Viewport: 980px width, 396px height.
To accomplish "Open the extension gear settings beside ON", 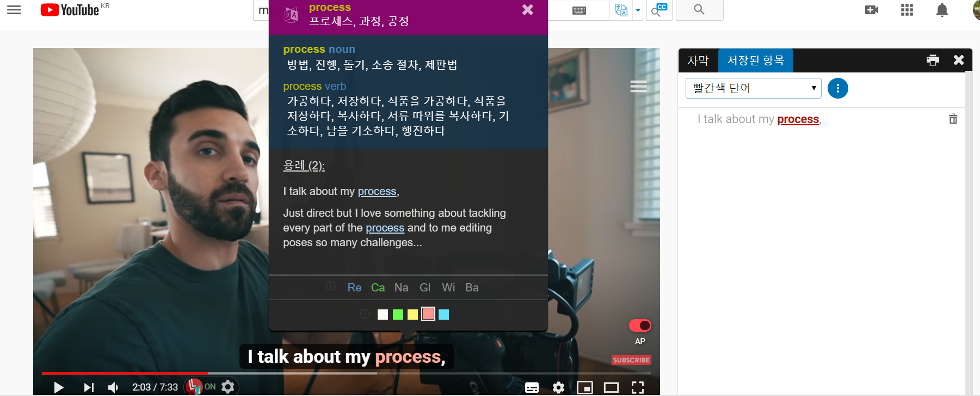I will tap(228, 387).
